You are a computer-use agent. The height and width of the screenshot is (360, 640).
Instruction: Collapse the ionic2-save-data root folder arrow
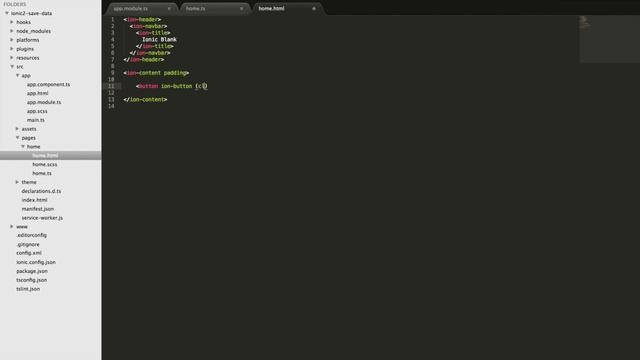[7, 13]
